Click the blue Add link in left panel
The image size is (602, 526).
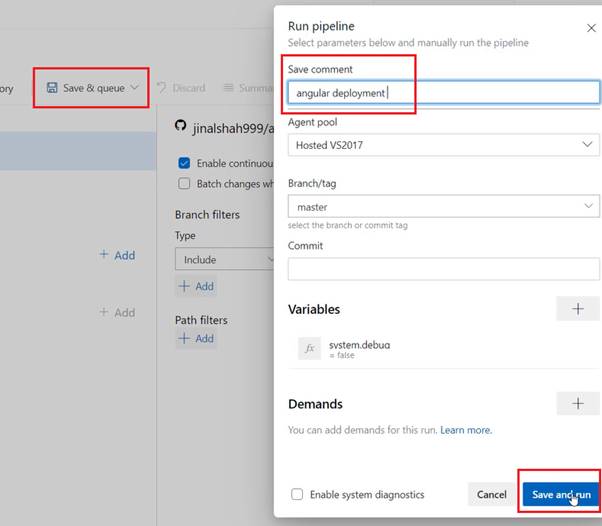[117, 255]
